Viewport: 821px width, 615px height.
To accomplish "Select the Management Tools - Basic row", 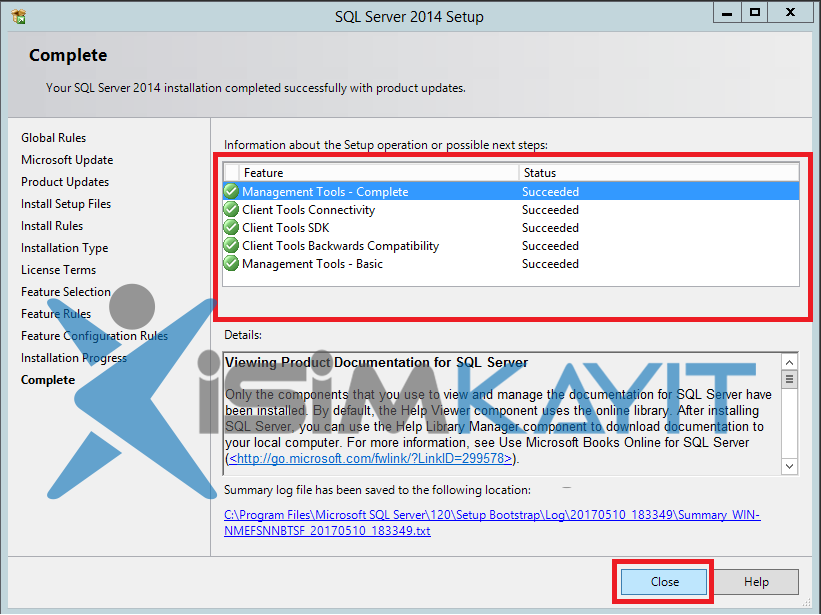I will pyautogui.click(x=511, y=263).
